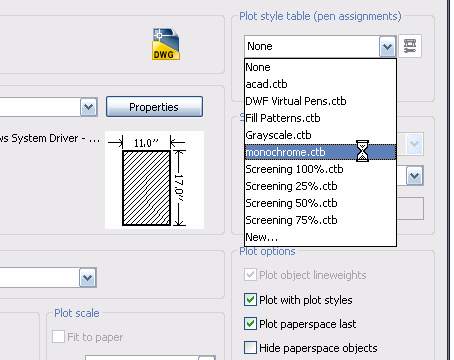Viewport: 454px width, 360px height.
Task: Enable Hide paperspace objects checkbox
Action: tap(250, 348)
